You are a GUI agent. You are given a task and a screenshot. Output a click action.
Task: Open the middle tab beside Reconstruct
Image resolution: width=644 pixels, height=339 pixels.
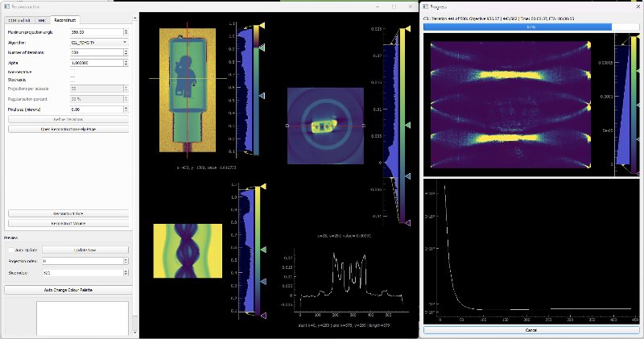coord(43,20)
